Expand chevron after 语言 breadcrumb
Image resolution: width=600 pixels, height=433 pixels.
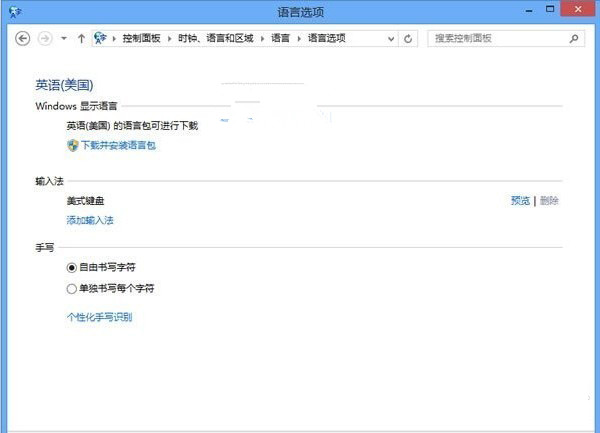(x=299, y=39)
